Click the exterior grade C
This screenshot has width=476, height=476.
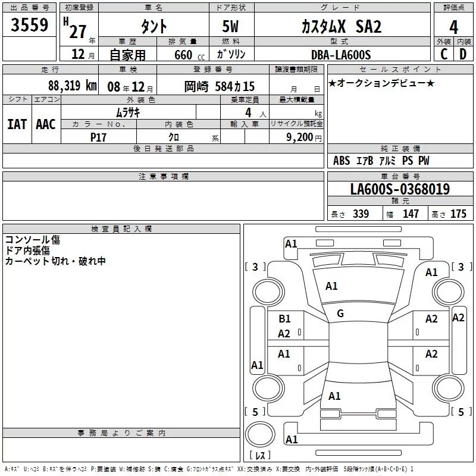(x=444, y=54)
